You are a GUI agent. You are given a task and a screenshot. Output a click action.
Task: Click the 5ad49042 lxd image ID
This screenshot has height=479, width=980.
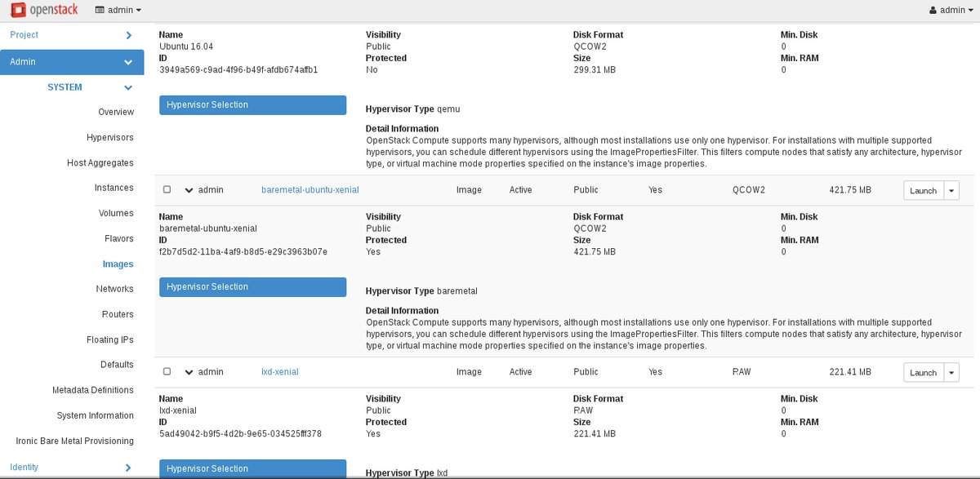(240, 434)
